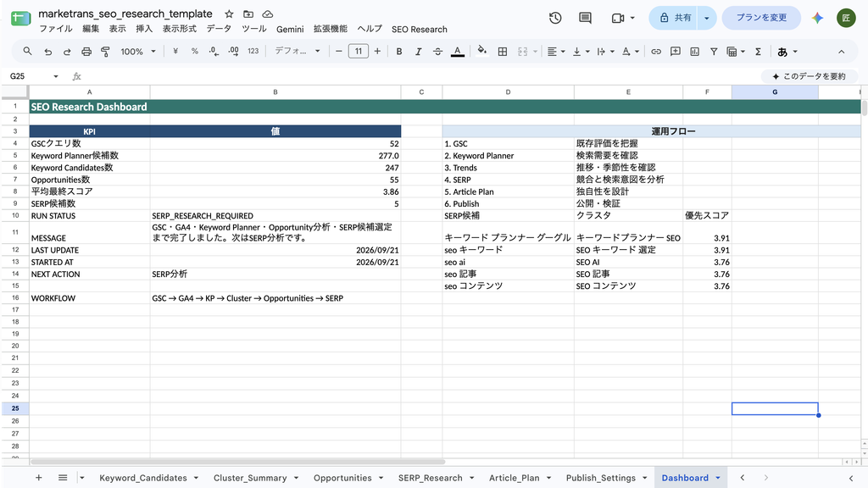Open version history clock icon
Image resolution: width=868 pixels, height=488 pixels.
555,18
